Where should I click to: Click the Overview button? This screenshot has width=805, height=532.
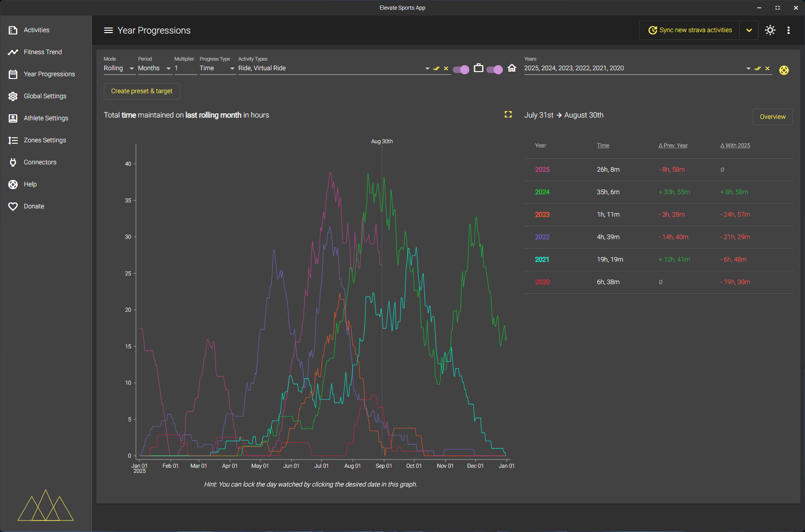click(772, 117)
